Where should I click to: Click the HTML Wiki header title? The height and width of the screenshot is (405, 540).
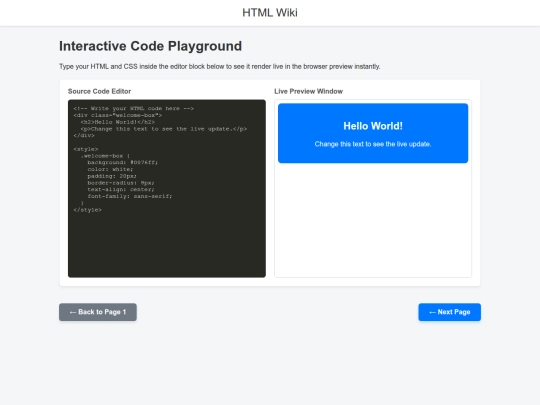(270, 13)
